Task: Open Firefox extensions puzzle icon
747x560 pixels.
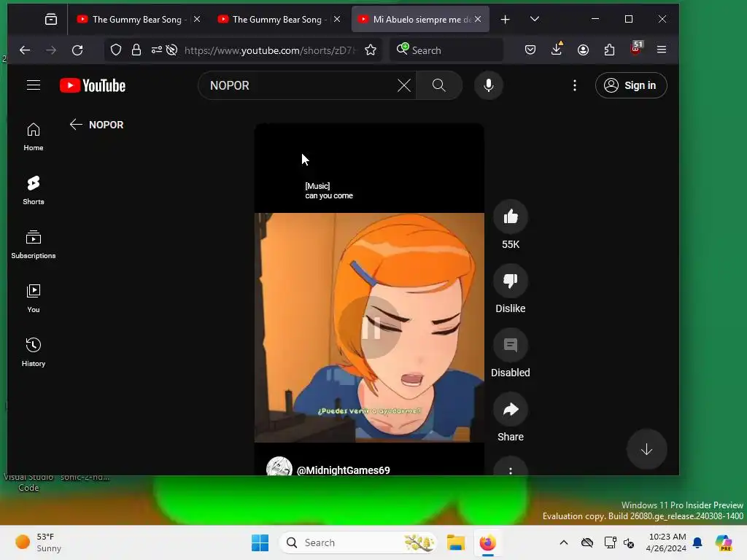Action: point(609,50)
